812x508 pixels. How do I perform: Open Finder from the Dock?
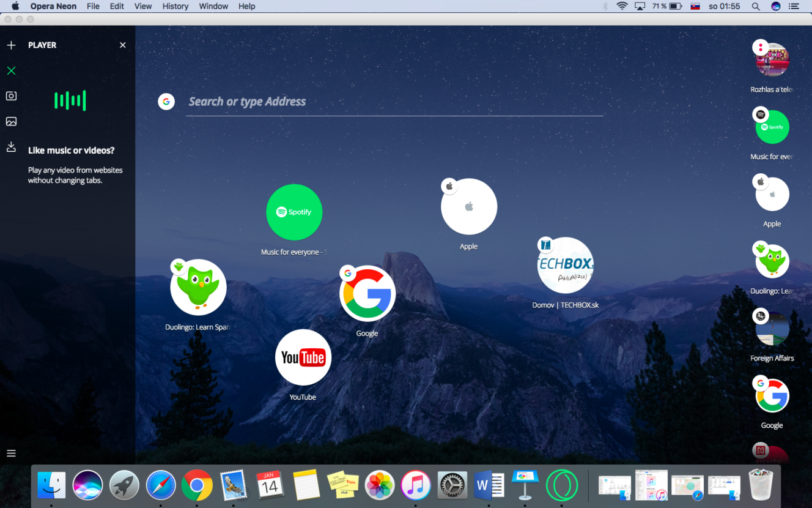tap(51, 485)
